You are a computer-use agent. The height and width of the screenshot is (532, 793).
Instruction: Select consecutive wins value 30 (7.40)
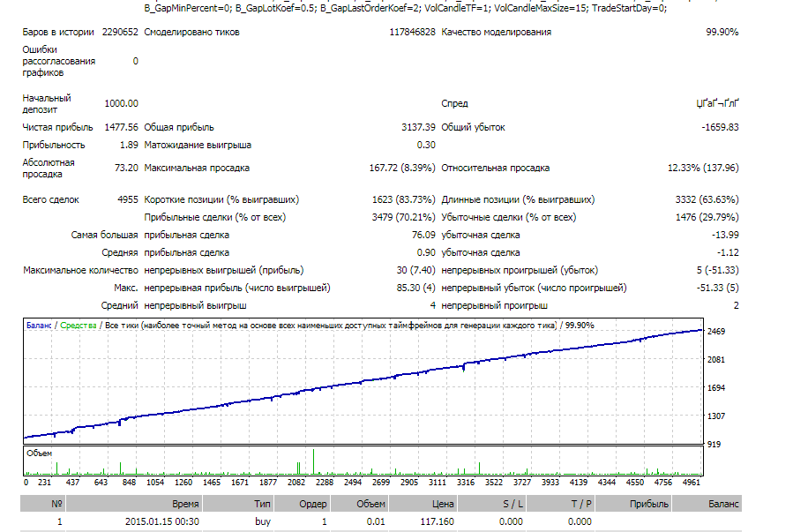point(415,270)
